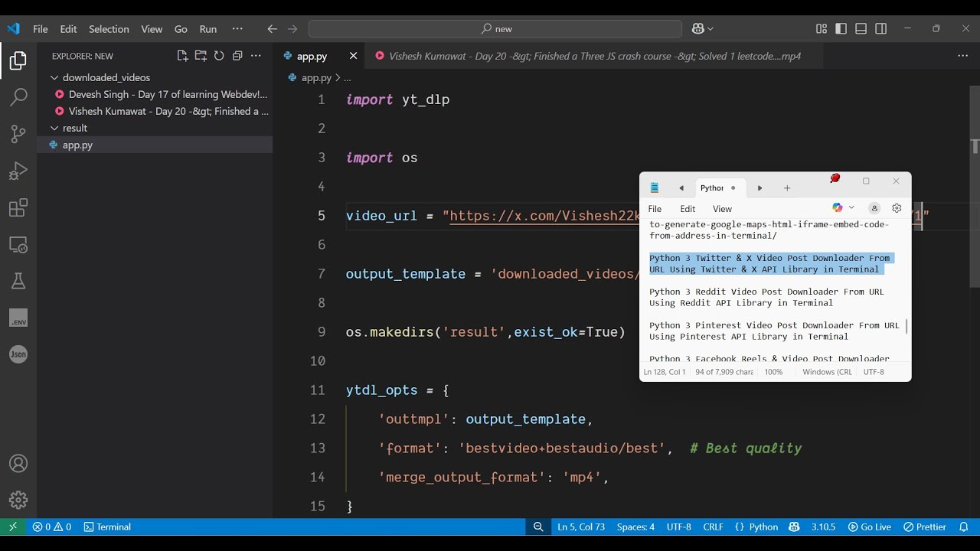Open the VS Code File menu
Screen dimensions: 980x551
41,29
